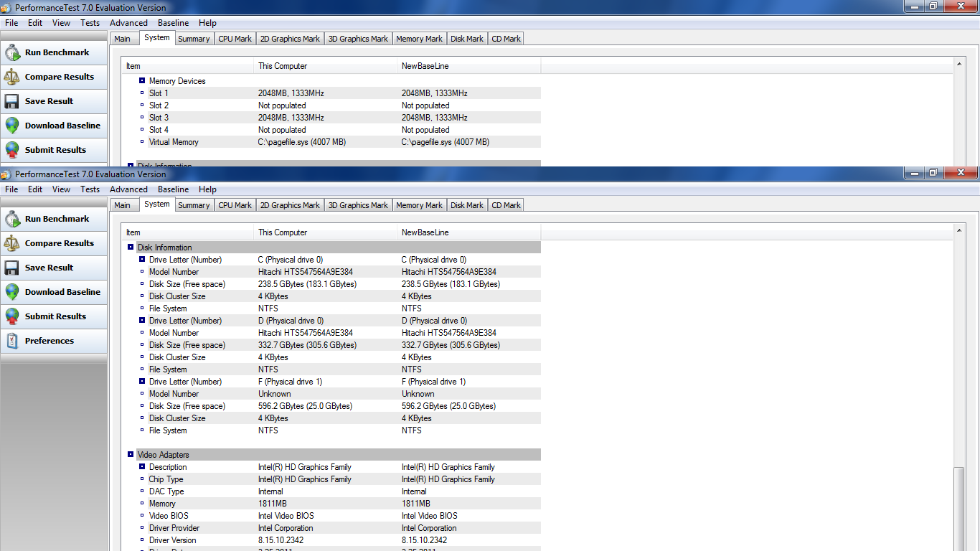The image size is (980, 551).
Task: Click the Download Baseline globe icon in the back window
Action: [12, 126]
